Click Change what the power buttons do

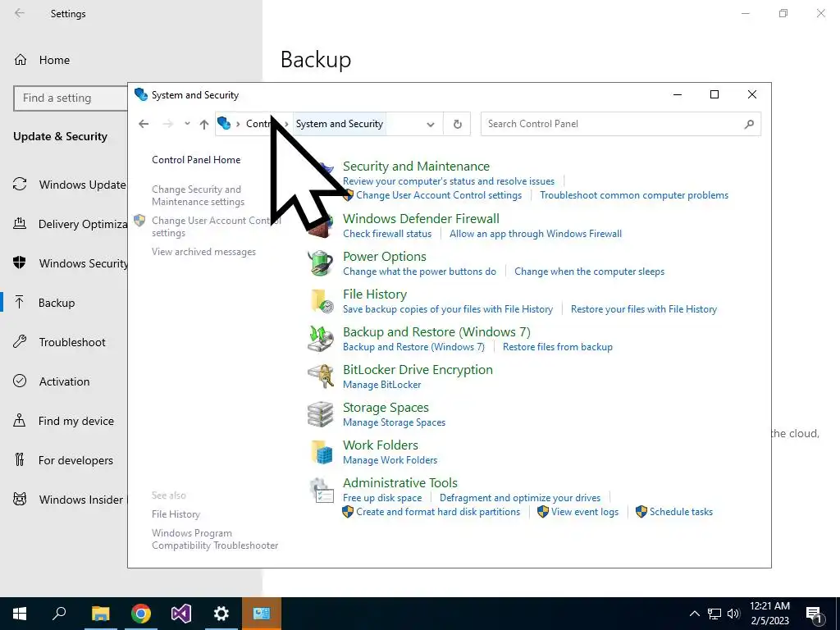click(x=419, y=271)
